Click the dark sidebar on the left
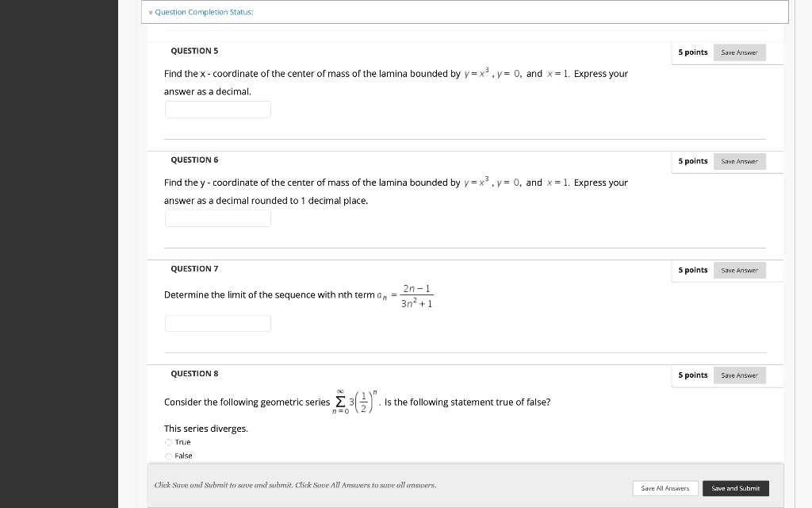This screenshot has height=508, width=812. [59, 254]
